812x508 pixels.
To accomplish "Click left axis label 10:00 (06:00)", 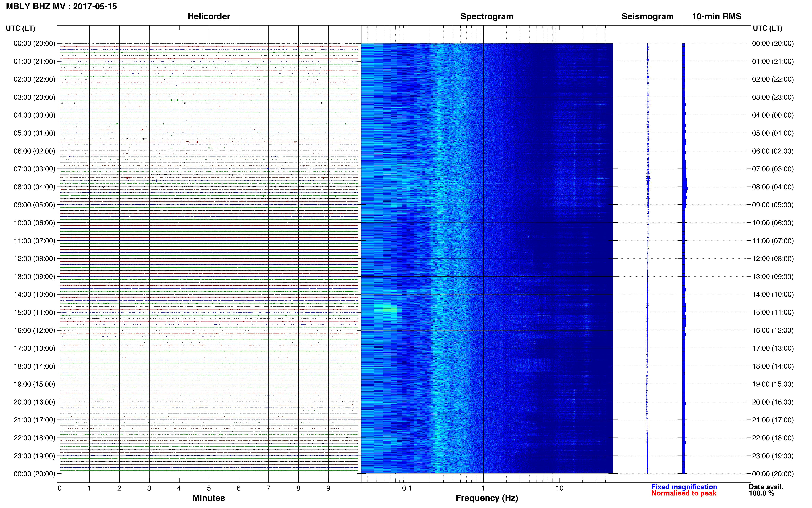I will pos(34,223).
